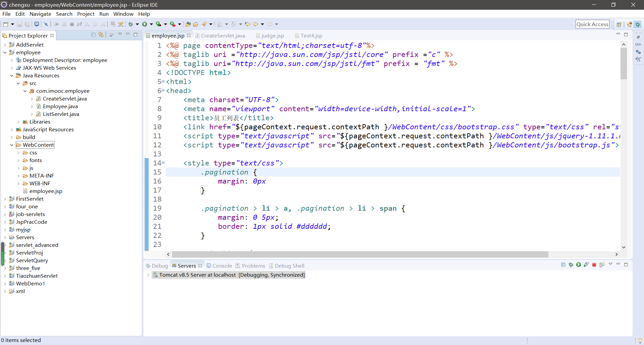Viewport: 644px width, 345px height.
Task: Open the Expressions view glasses icon
Action: tap(638, 59)
